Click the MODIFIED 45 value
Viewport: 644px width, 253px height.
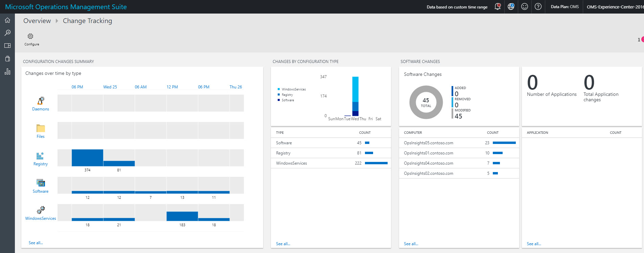pyautogui.click(x=458, y=116)
